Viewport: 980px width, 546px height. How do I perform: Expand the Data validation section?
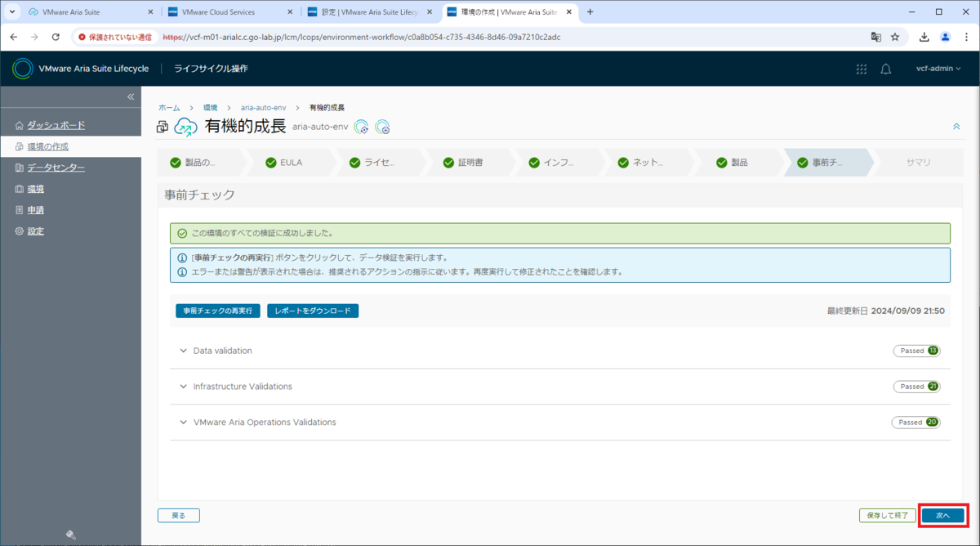click(x=183, y=351)
